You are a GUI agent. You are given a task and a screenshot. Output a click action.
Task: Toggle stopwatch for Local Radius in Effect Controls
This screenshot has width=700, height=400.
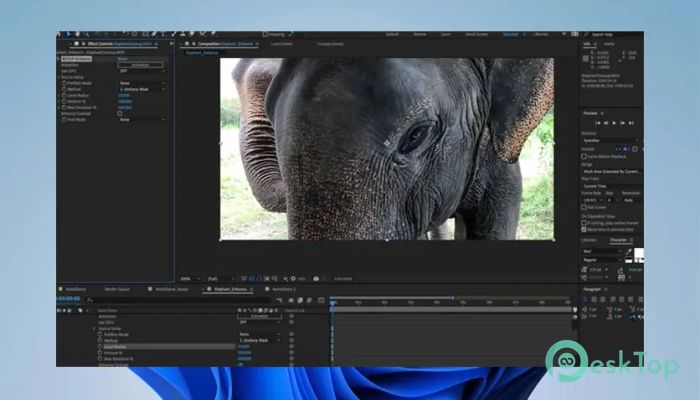pyautogui.click(x=64, y=96)
